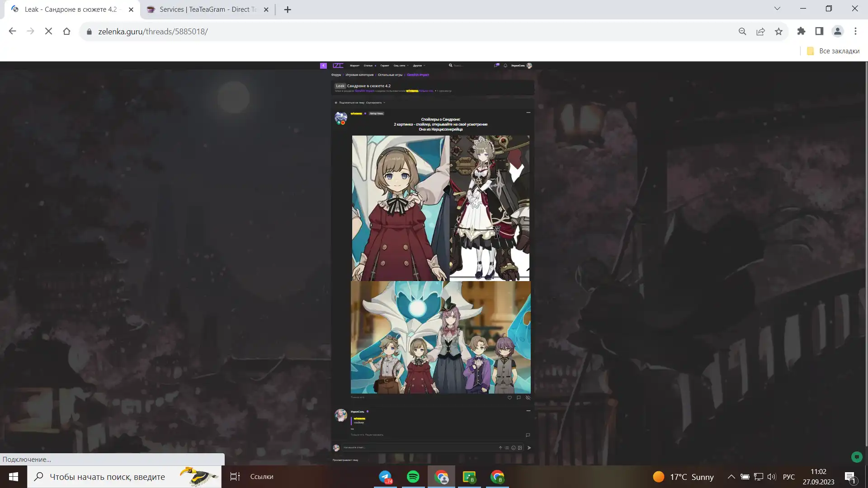Share this page icon in address bar

pos(760,31)
